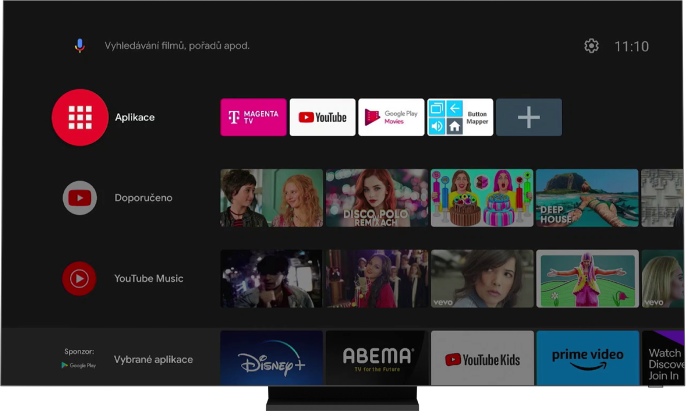686x411 pixels.
Task: Launch the Button Mapper app
Action: coord(460,117)
